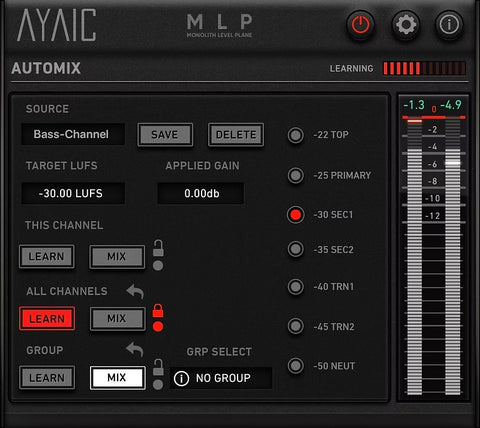Open the Bass-Channel source selector
This screenshot has width=480, height=428.
pos(73,134)
